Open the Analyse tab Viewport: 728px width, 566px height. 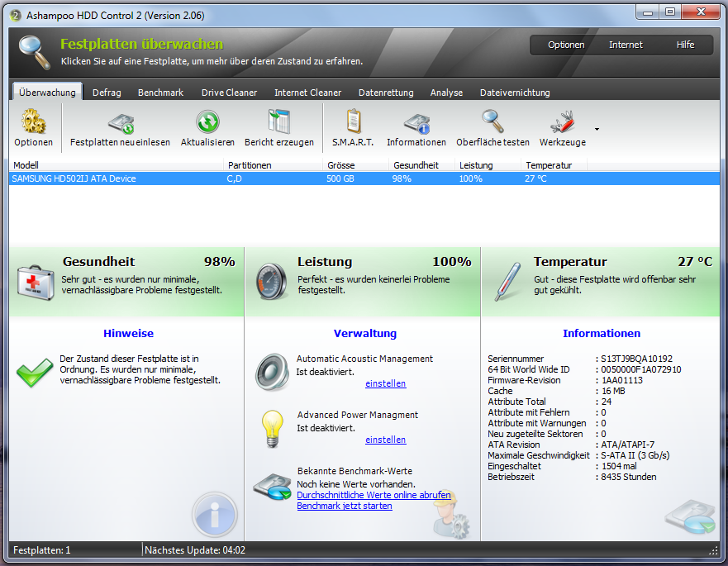[446, 93]
